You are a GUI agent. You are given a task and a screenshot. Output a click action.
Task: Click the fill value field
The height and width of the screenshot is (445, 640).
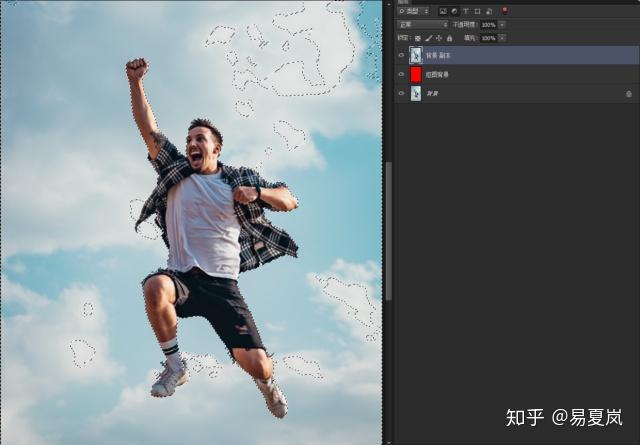click(488, 38)
